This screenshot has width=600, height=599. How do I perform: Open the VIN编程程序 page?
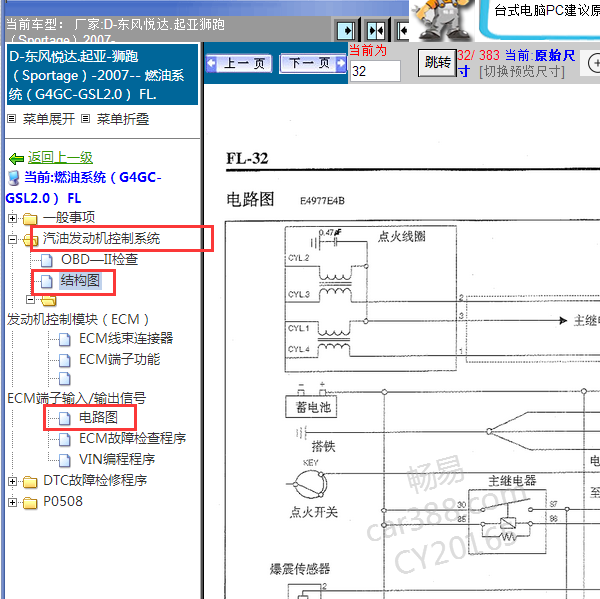(117, 460)
